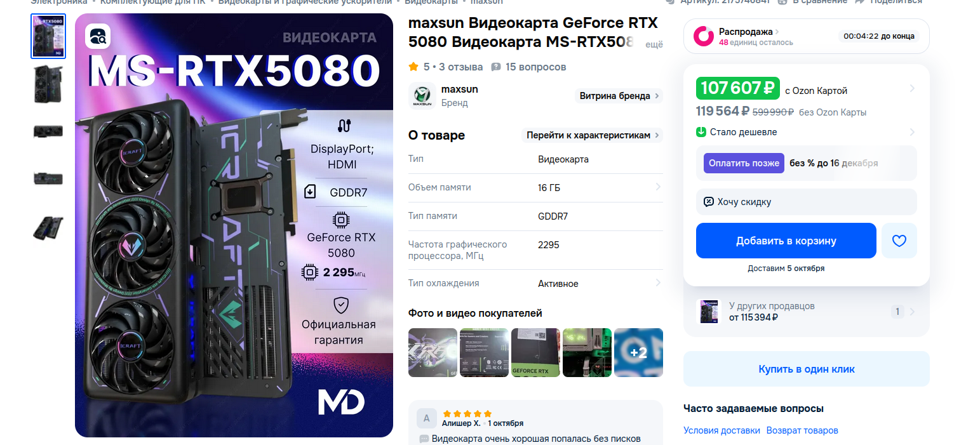The height and width of the screenshot is (445, 980).
Task: Open Витрина бренда storefront
Action: 619,96
